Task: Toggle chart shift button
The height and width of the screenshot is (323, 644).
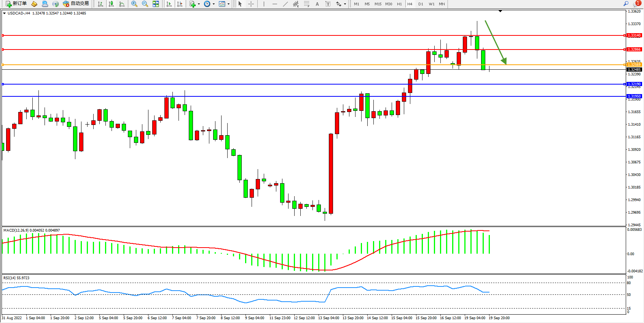Action: tap(180, 4)
